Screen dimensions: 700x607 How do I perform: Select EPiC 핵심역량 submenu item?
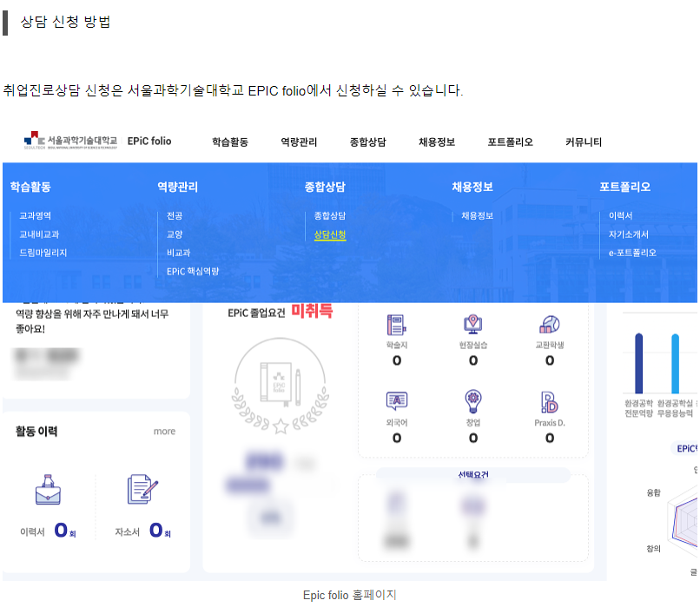pos(193,271)
